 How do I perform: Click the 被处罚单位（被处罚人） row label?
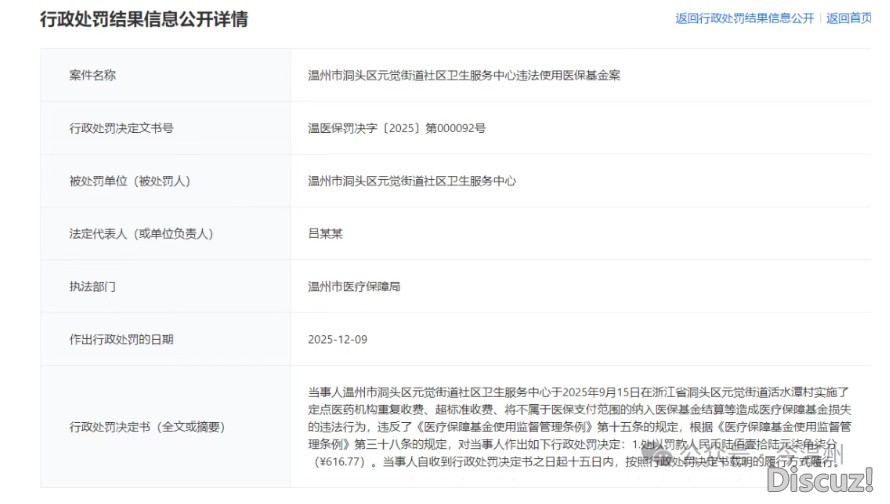point(129,181)
